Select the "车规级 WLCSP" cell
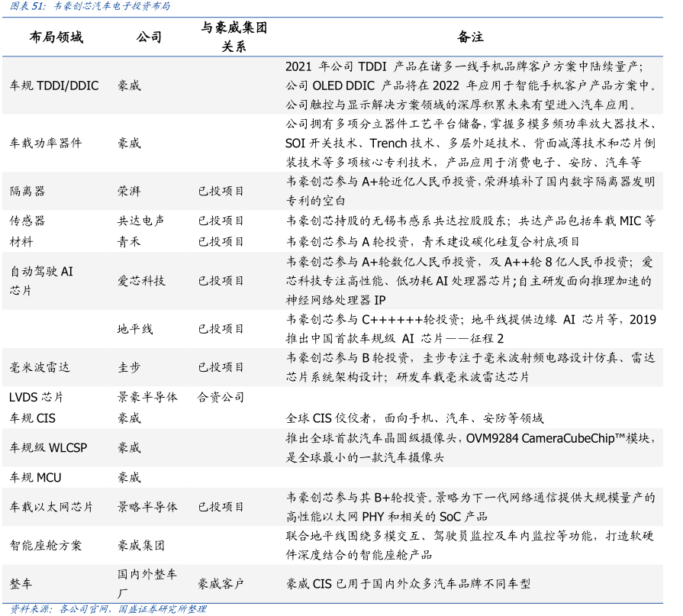 click(x=48, y=447)
